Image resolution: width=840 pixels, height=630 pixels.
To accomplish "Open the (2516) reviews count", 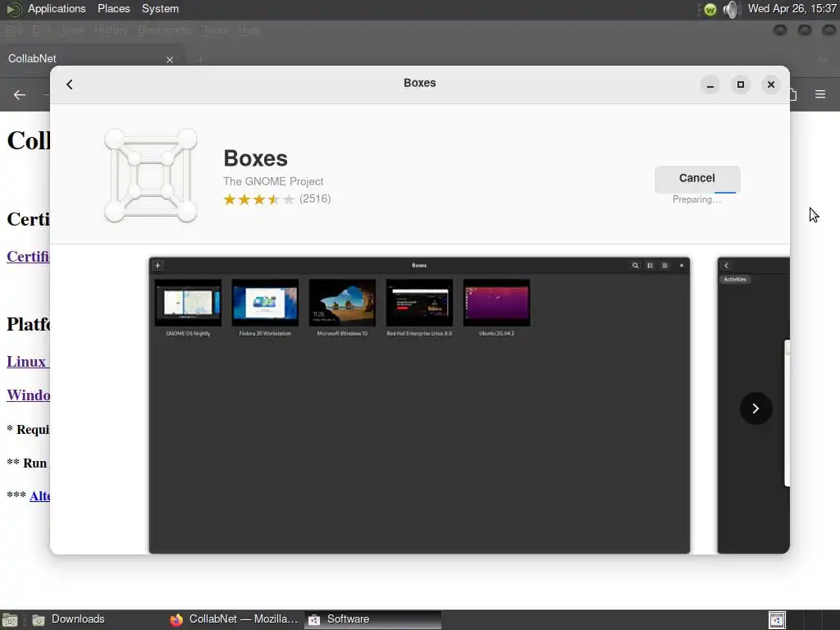I will tap(315, 199).
